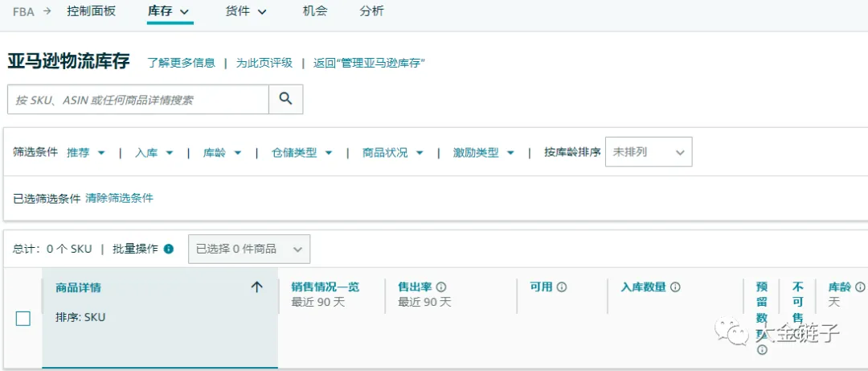Open the 为此页评级 link
This screenshot has height=371, width=868.
264,63
